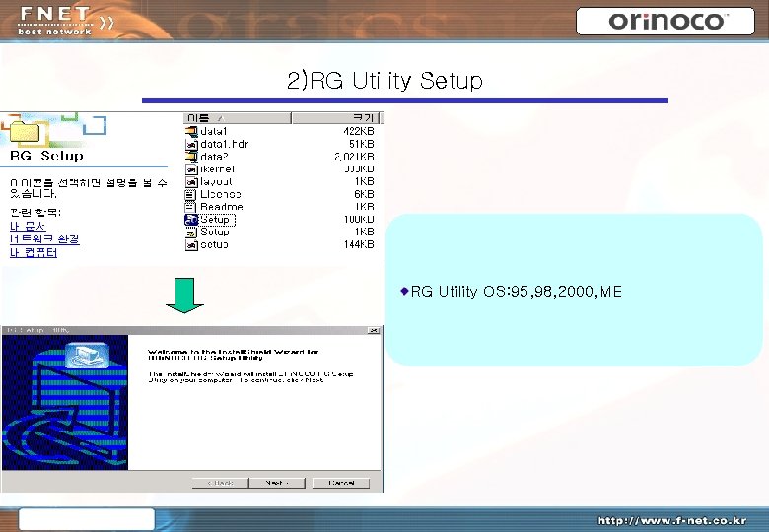
Task: Click the License file name
Action: click(x=221, y=194)
